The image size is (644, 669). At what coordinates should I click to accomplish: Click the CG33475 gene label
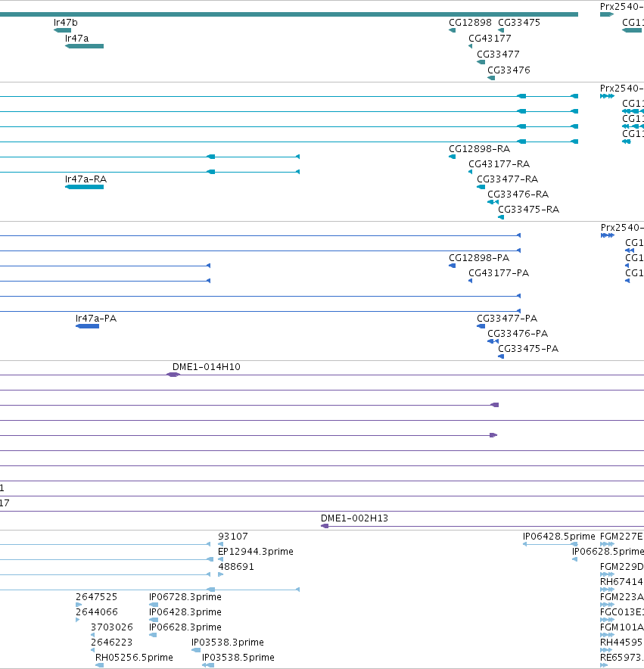[x=519, y=23]
